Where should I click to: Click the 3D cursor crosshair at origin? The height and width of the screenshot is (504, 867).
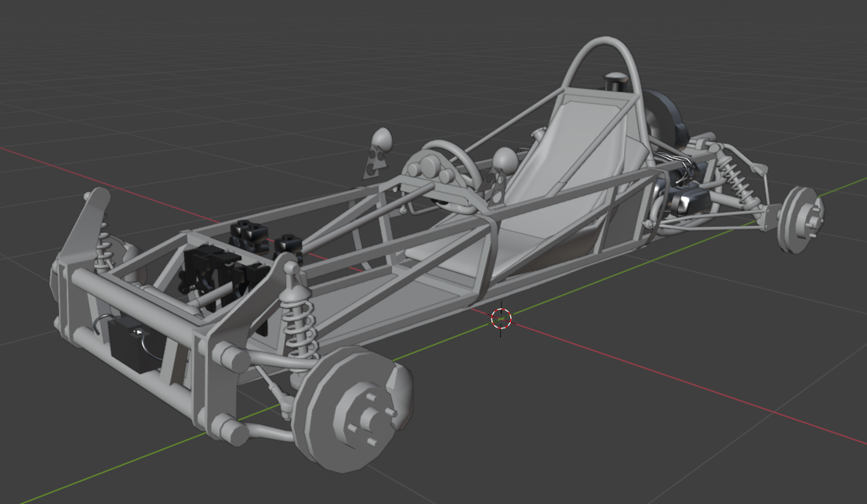tap(501, 319)
